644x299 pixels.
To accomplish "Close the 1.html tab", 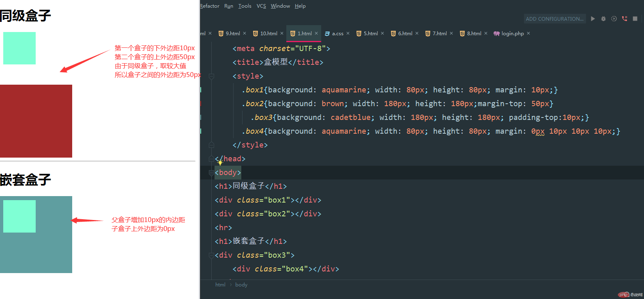I will (316, 34).
